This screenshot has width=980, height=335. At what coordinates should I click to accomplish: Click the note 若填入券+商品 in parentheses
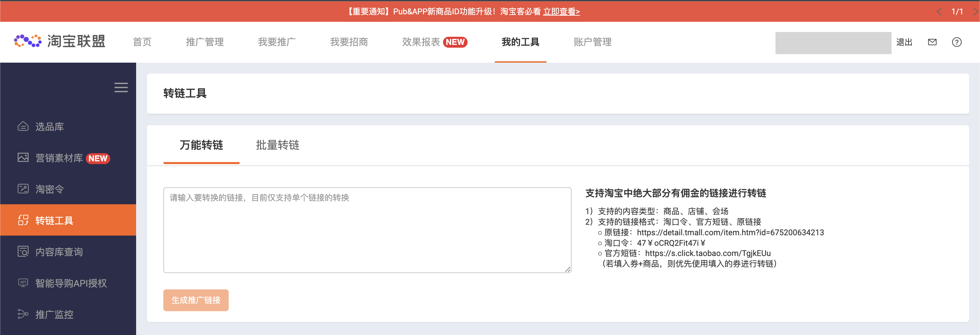coord(689,264)
